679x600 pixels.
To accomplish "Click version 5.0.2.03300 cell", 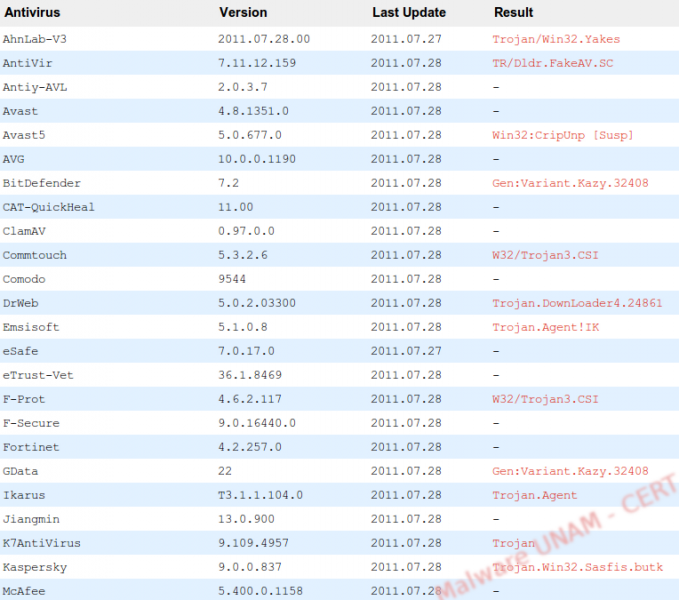I will click(x=257, y=303).
